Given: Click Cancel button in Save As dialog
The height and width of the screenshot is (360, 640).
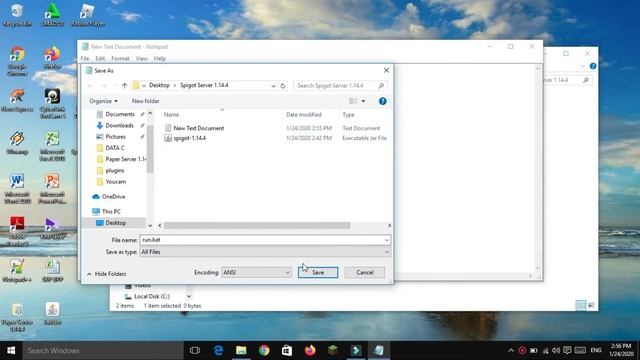Looking at the screenshot, I should tap(364, 272).
